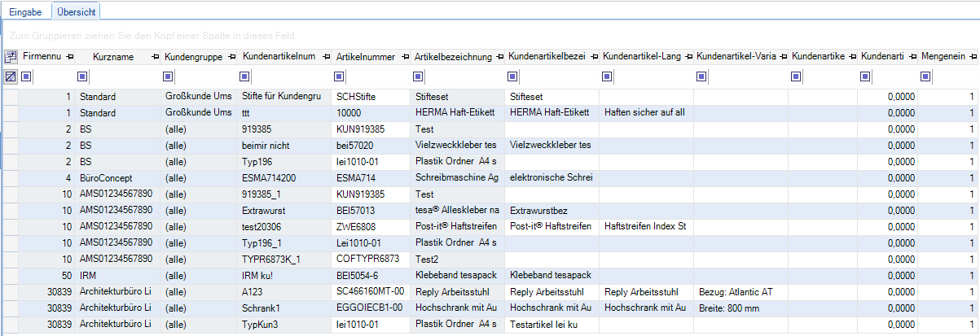This screenshot has width=980, height=336.
Task: Pin the Firmennu column
Action: click(69, 57)
